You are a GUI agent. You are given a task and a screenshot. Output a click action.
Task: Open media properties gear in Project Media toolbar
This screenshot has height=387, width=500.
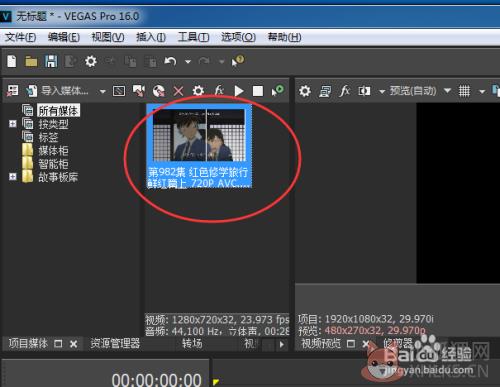point(198,91)
